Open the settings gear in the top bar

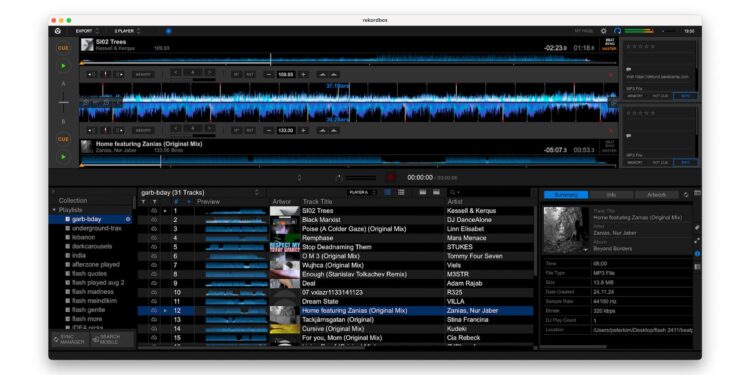point(603,31)
